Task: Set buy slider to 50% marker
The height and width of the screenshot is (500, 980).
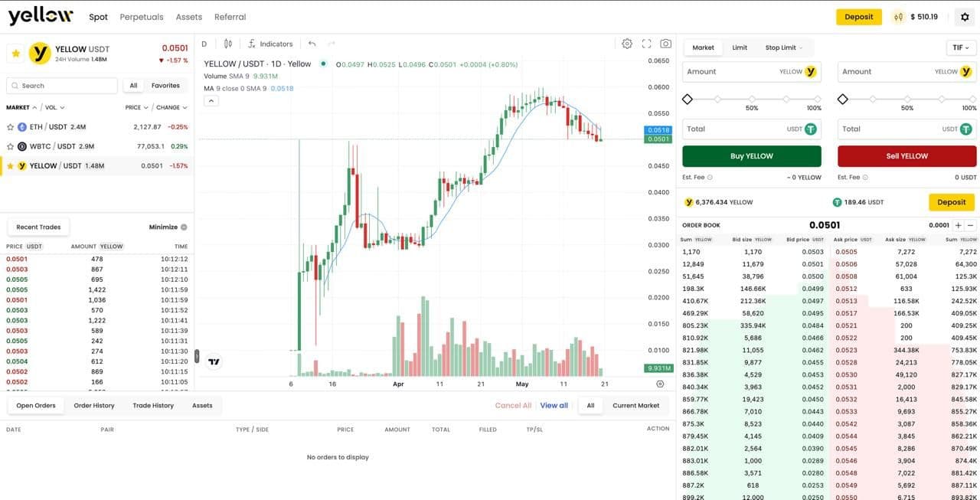Action: 752,100
